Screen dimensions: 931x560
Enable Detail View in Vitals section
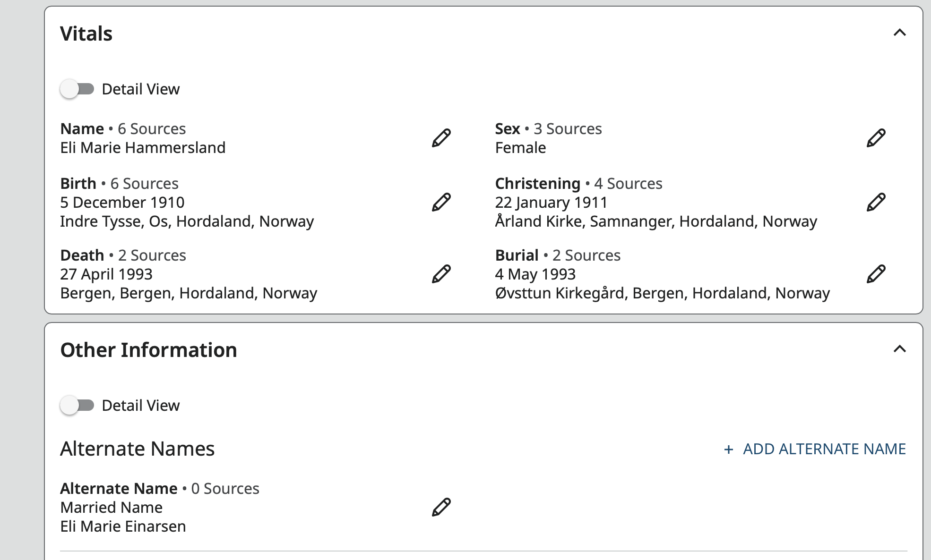pos(78,89)
